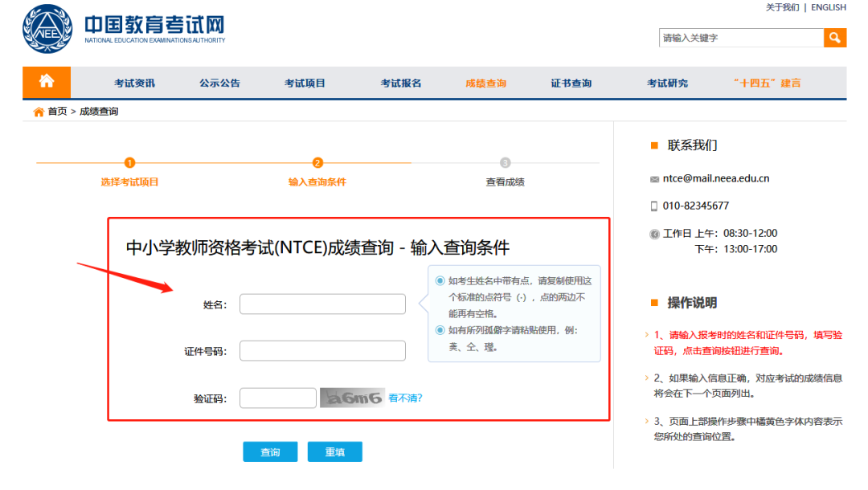Click the phone icon beside 010-82345677
The height and width of the screenshot is (490, 868).
[654, 206]
